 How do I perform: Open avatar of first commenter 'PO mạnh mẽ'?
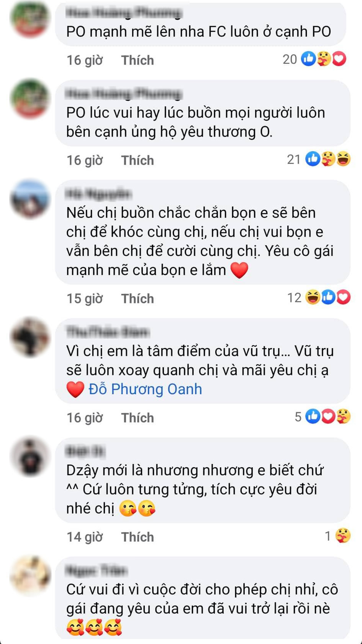pyautogui.click(x=30, y=19)
